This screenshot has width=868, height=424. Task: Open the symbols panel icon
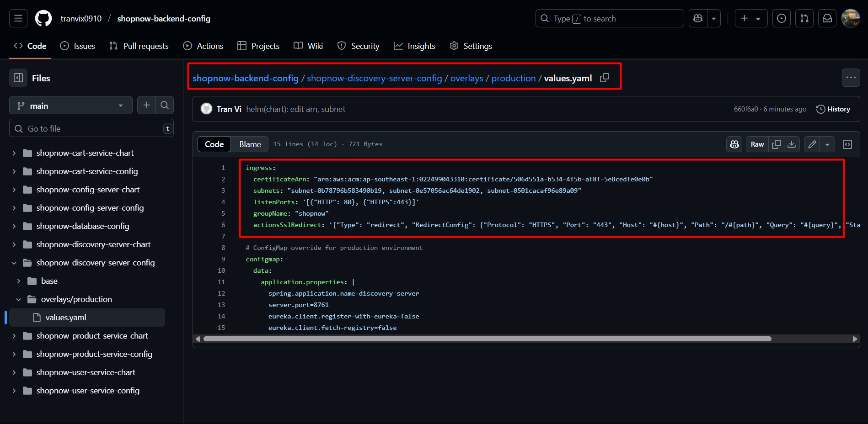(x=847, y=144)
